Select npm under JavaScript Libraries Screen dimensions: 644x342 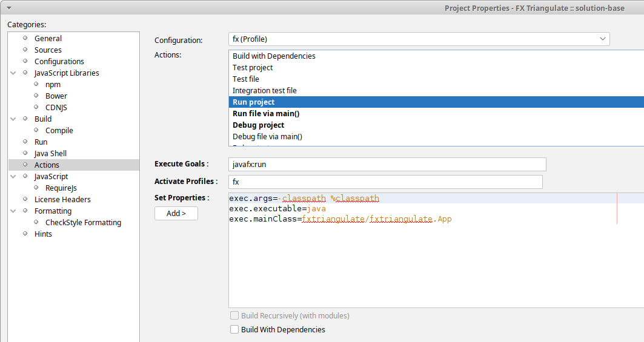53,84
